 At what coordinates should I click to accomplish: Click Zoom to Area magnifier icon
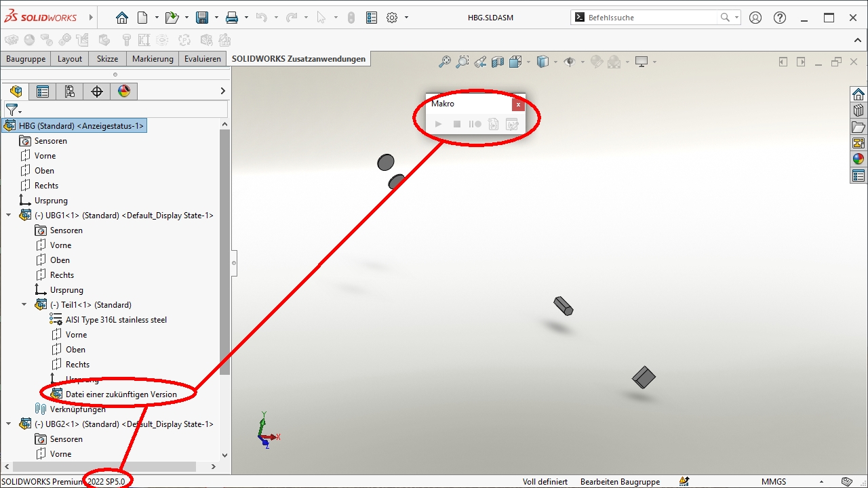coord(462,62)
